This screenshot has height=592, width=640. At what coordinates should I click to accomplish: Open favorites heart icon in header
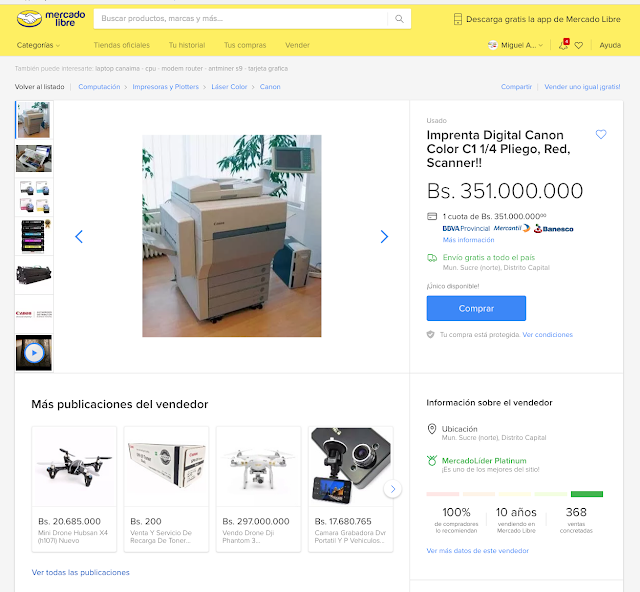click(579, 45)
